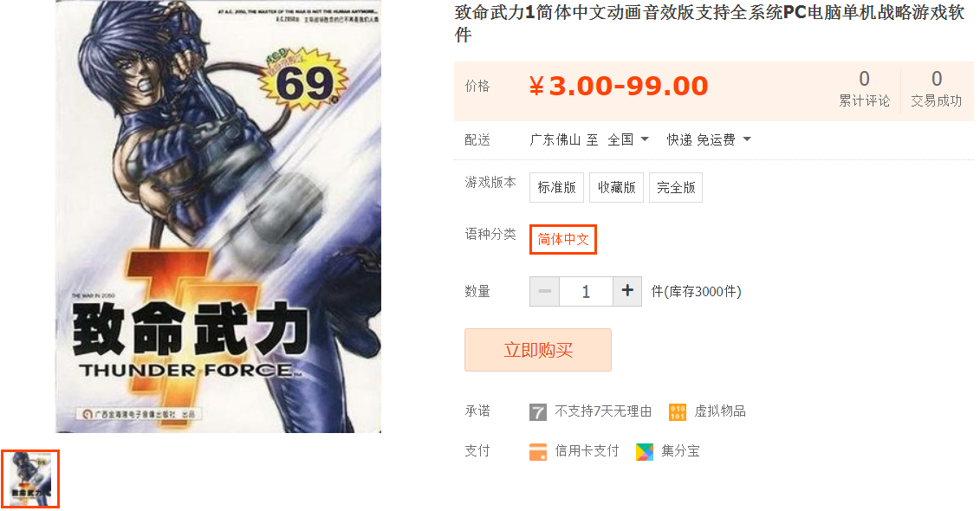This screenshot has width=980, height=511.
Task: Open the 交易成功 transaction count
Action: (937, 89)
